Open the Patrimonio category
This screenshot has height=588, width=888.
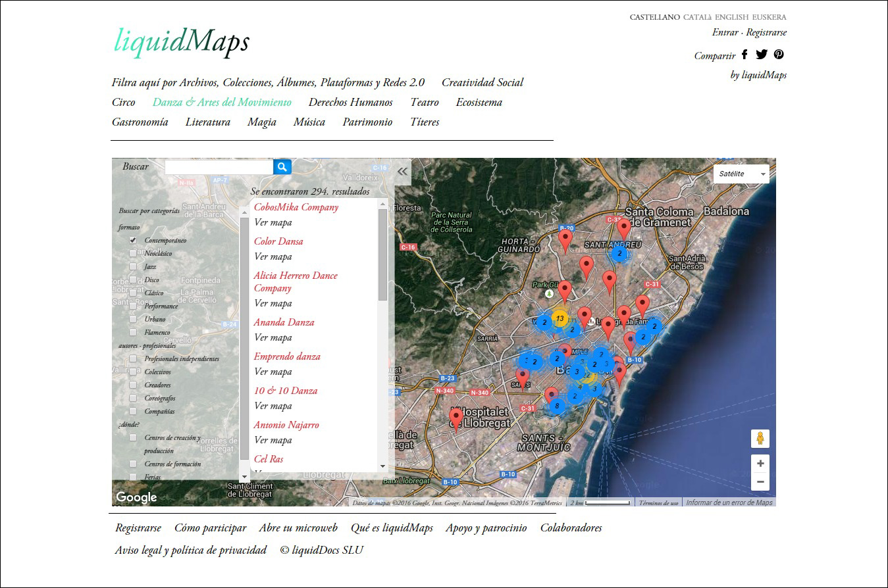[367, 122]
